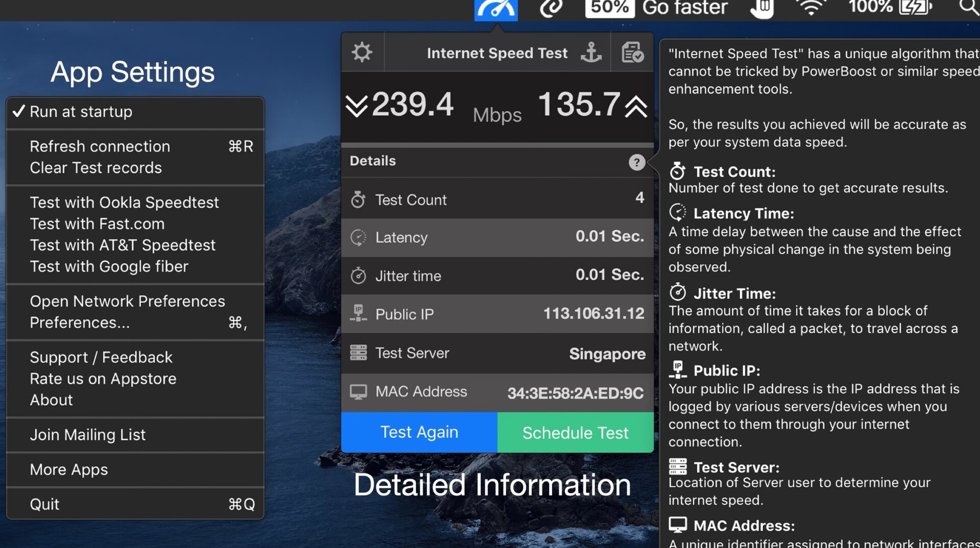Click the Test Server value Singapore
Image resolution: width=980 pixels, height=548 pixels.
pos(607,354)
